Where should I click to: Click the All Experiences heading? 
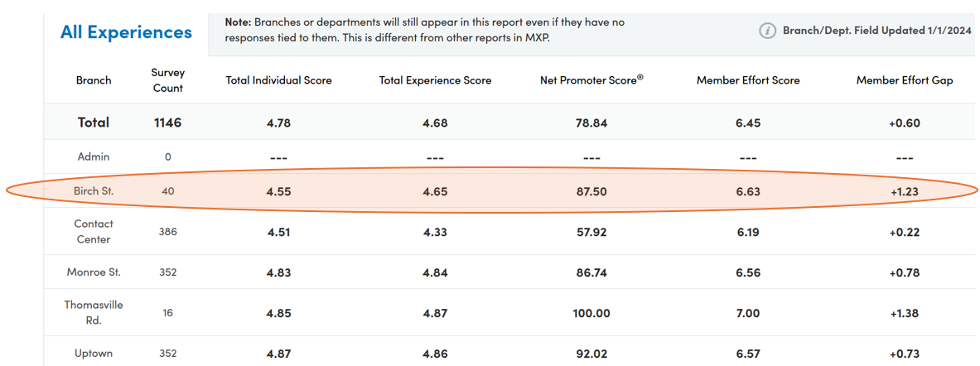coord(126,32)
